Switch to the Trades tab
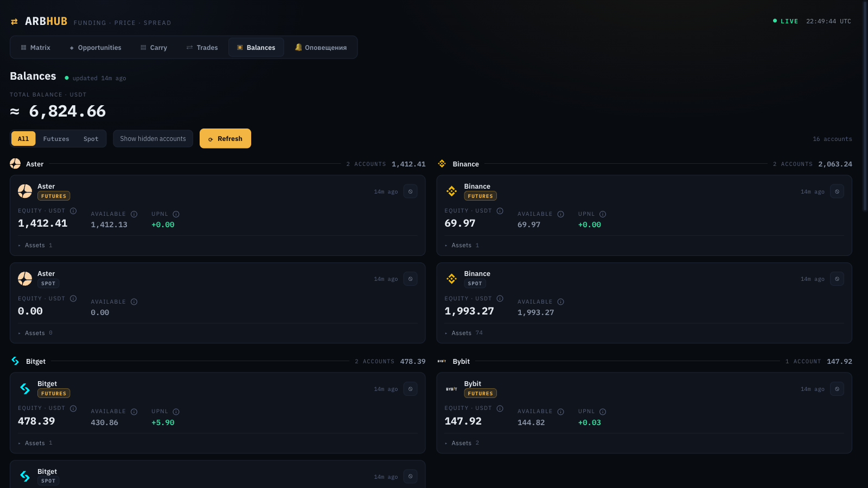This screenshot has height=488, width=868. pos(202,48)
